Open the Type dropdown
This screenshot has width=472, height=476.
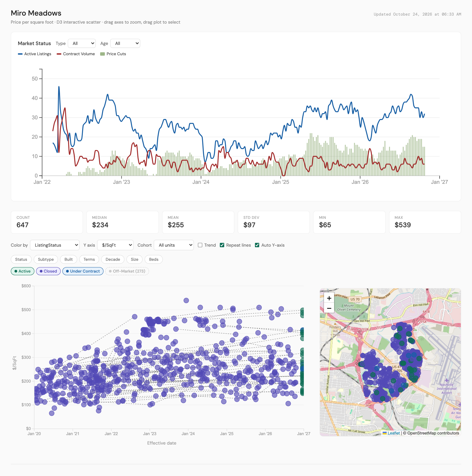pos(82,43)
